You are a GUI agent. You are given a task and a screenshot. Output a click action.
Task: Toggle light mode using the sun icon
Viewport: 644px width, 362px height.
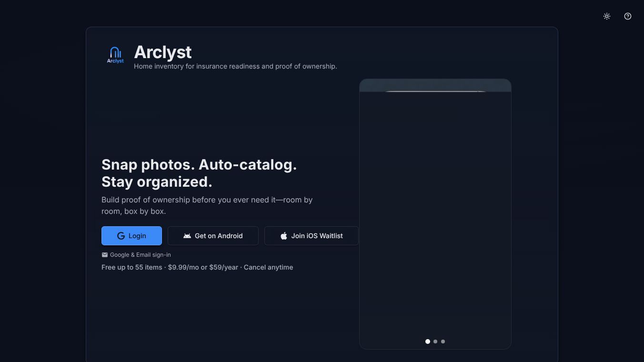(x=607, y=16)
